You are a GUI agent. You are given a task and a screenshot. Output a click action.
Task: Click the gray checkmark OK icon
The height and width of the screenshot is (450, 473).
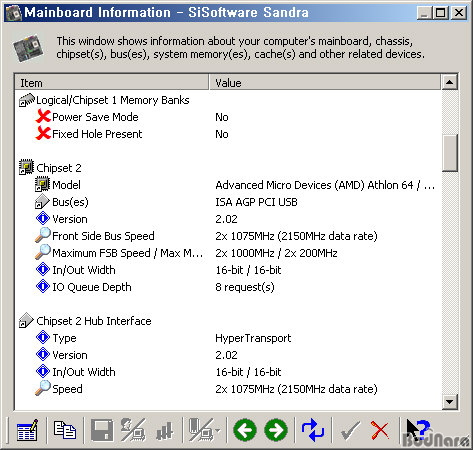pyautogui.click(x=350, y=431)
